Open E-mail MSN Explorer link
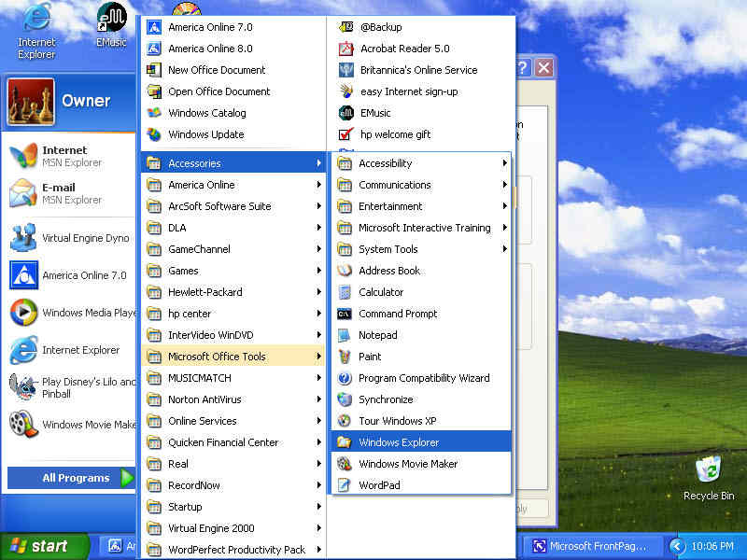Screen dimensions: 747x560 tap(72, 193)
